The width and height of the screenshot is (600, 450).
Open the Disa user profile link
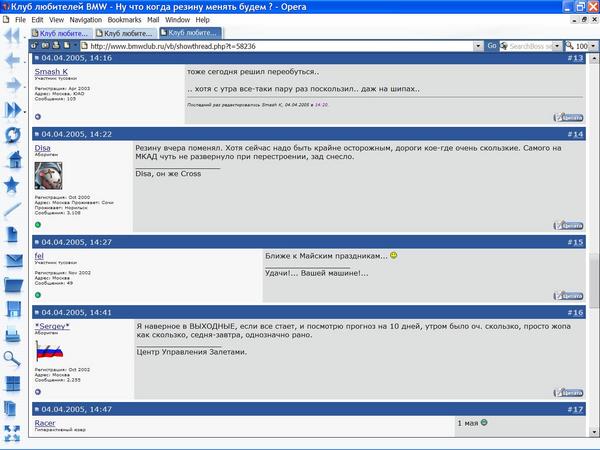pos(42,148)
